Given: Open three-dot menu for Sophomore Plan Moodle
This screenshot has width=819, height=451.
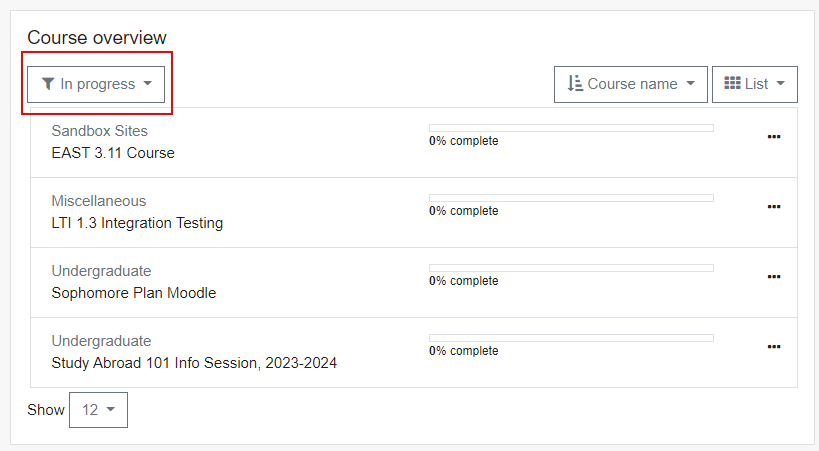Looking at the screenshot, I should pyautogui.click(x=773, y=277).
